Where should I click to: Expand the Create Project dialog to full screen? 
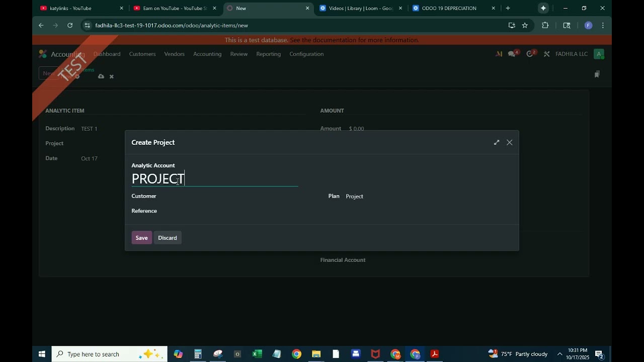[x=497, y=142]
